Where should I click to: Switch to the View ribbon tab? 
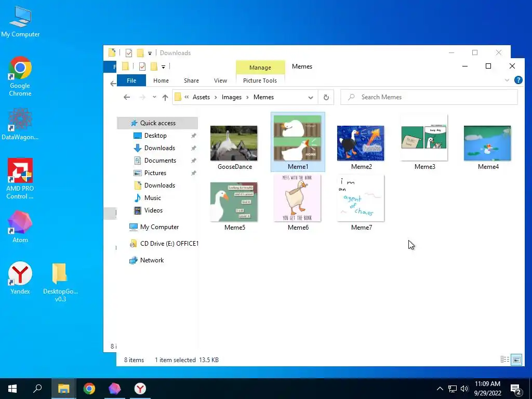pyautogui.click(x=220, y=81)
